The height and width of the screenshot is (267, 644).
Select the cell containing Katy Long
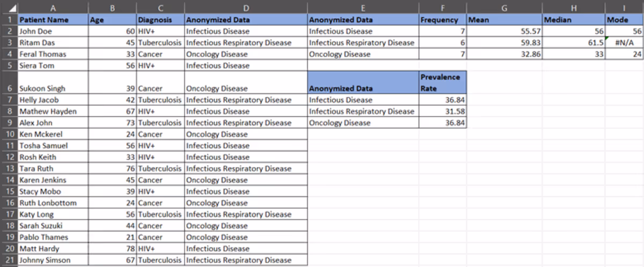[53, 214]
